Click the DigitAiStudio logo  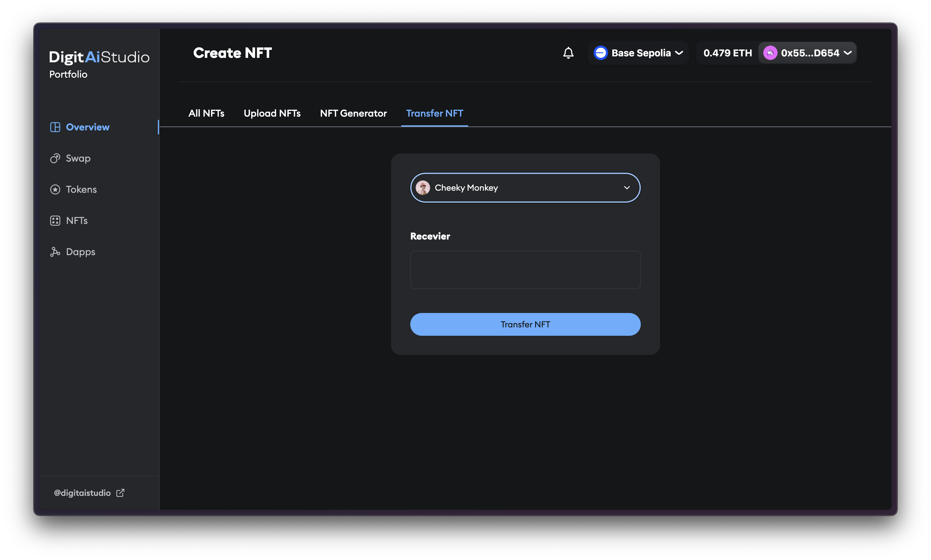click(99, 57)
